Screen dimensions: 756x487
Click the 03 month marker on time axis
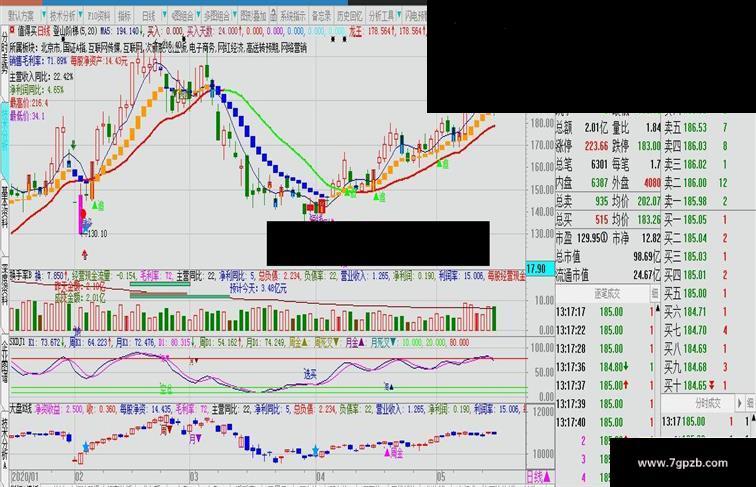pos(193,477)
